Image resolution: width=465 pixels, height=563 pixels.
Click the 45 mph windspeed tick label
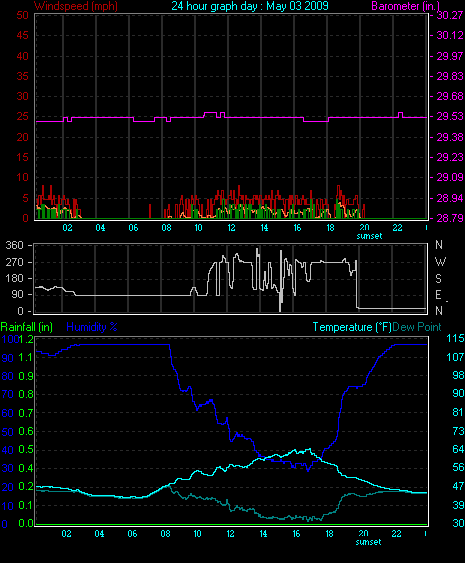point(23,35)
